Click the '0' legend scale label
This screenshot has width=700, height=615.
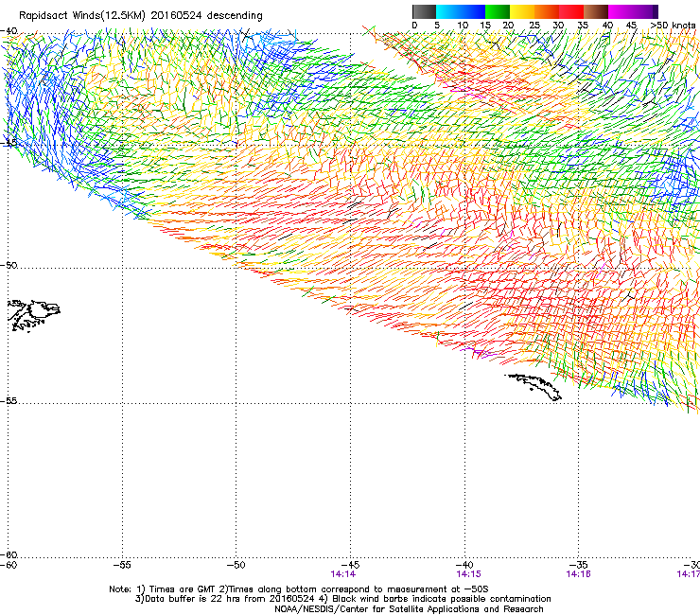[x=414, y=26]
